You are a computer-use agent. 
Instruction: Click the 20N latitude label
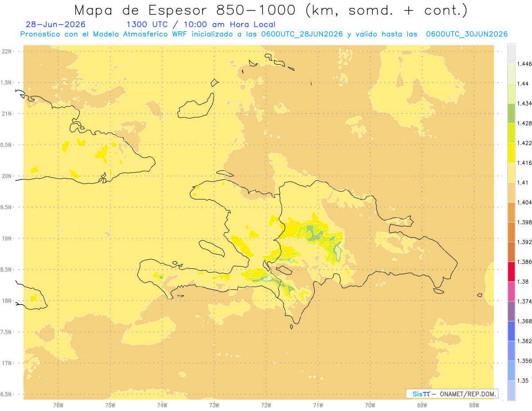(x=8, y=176)
